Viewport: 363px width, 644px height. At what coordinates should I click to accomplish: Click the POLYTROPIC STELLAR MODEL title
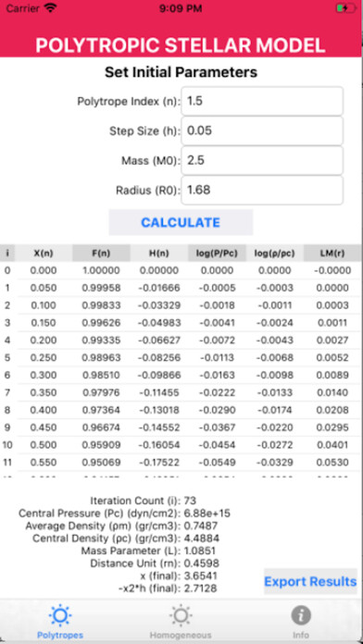181,45
